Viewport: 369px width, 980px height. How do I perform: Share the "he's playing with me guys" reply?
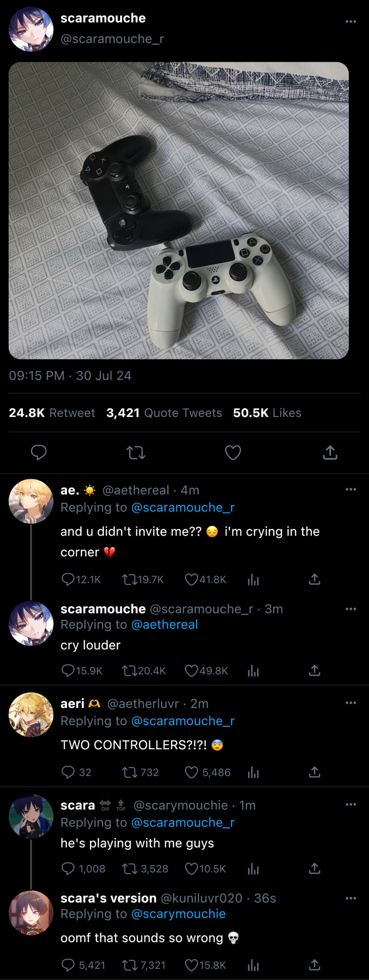(315, 869)
